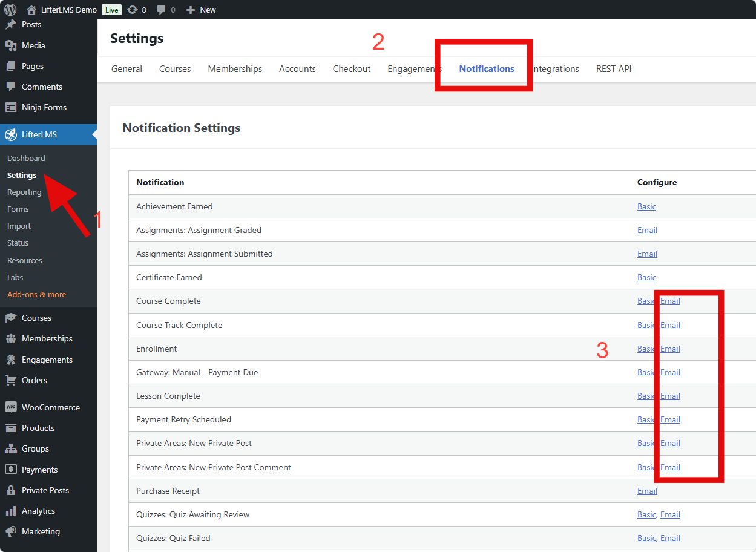Open Basic settings for Achievement Earned

(646, 206)
